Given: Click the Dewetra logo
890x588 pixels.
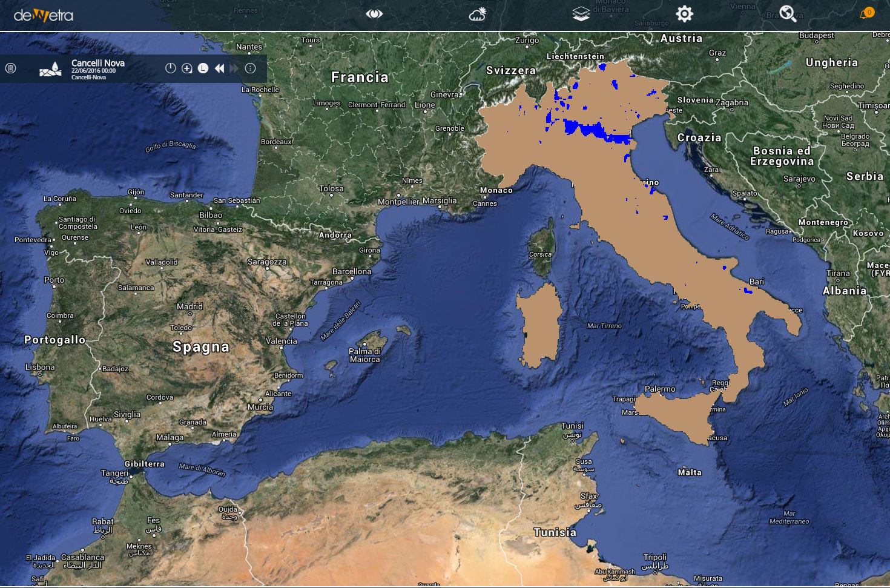Looking at the screenshot, I should 44,15.
